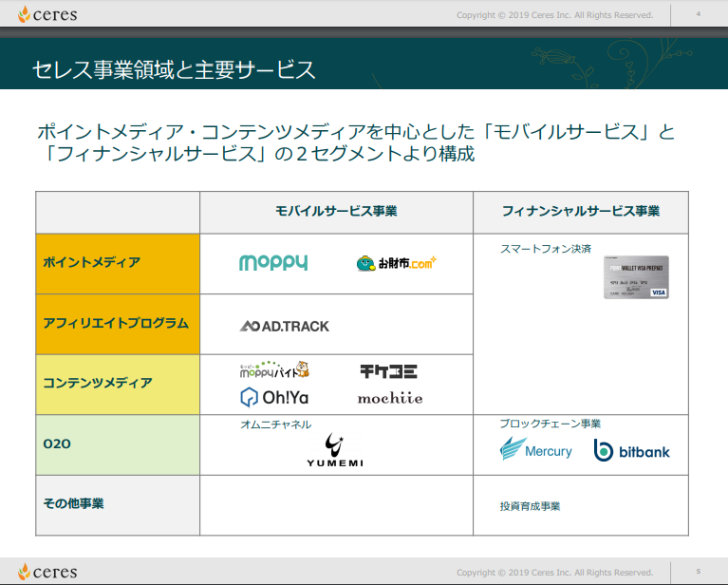The image size is (728, 585).
Task: Click the YUMEMI logo
Action: 335,450
